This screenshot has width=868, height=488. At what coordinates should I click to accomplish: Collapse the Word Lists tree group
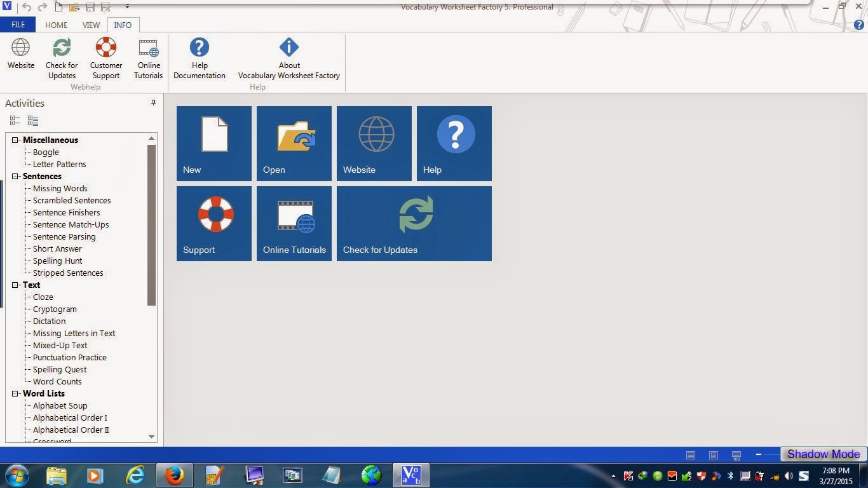15,393
